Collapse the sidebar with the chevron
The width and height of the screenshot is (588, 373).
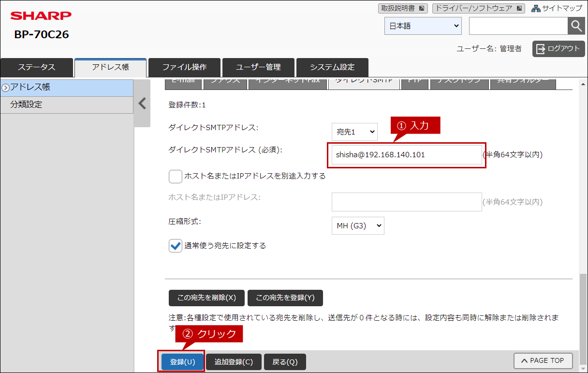point(142,104)
